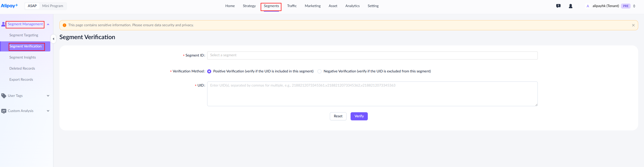The height and width of the screenshot is (167, 644).
Task: Dismiss the sensitive information warning banner
Action: click(633, 25)
